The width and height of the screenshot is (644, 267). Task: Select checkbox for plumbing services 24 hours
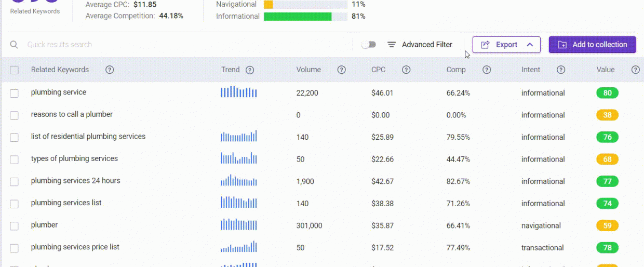(x=14, y=181)
